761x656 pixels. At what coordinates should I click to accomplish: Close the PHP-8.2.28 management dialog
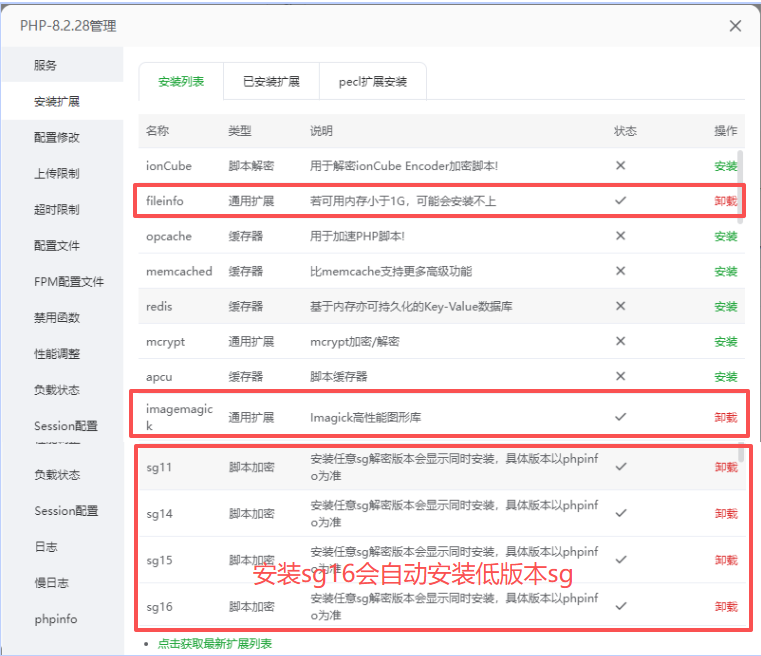tap(735, 26)
